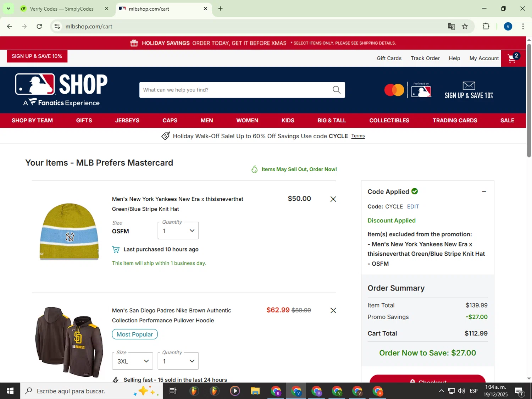Viewport: 532px width, 399px height.
Task: Close the Verify Codes SimplyCodes tab
Action: (x=106, y=9)
